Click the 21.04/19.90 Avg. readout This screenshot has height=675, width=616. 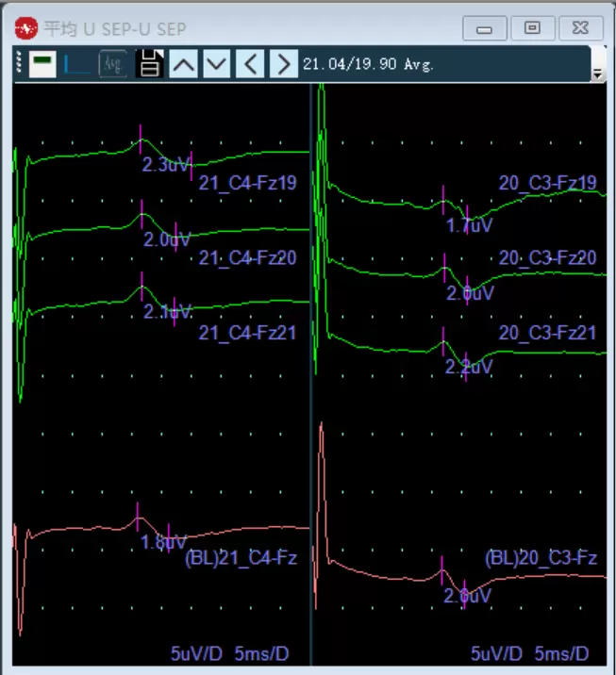pyautogui.click(x=368, y=64)
